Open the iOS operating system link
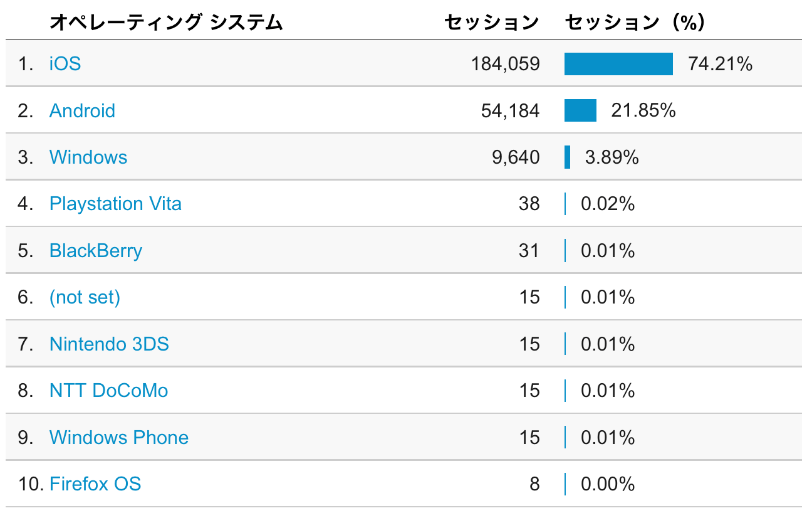 (x=65, y=64)
